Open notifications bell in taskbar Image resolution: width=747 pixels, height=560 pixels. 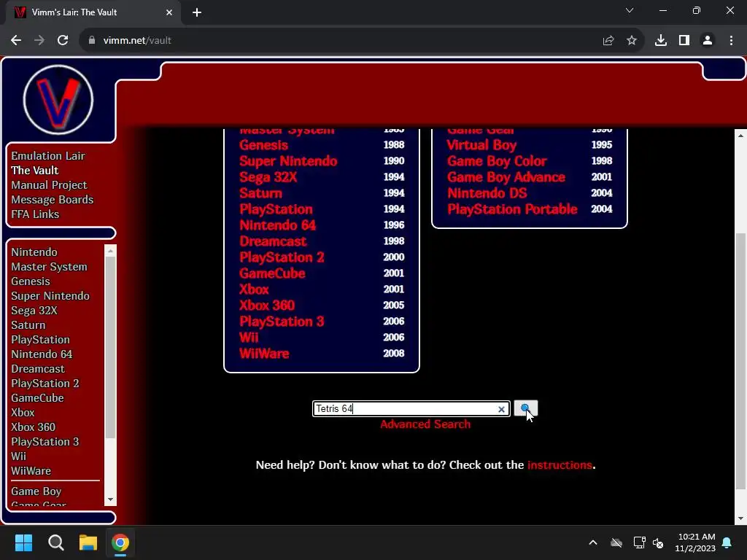(727, 542)
